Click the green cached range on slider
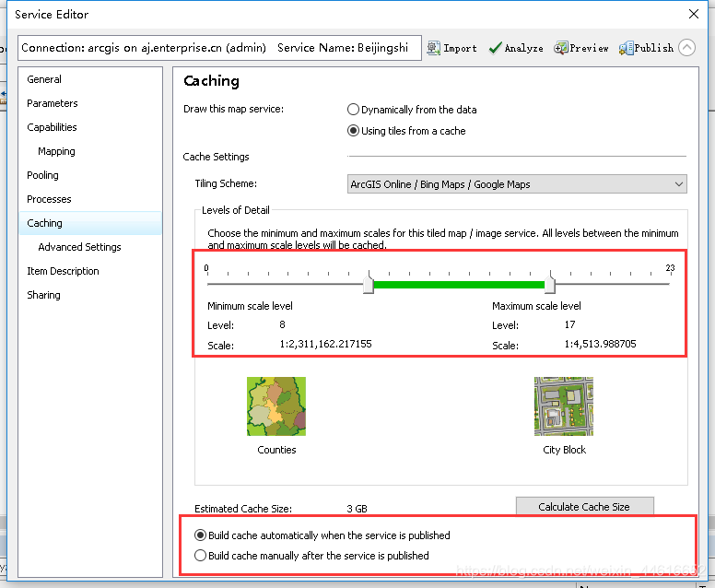Viewport: 715px width, 588px height. tap(459, 285)
